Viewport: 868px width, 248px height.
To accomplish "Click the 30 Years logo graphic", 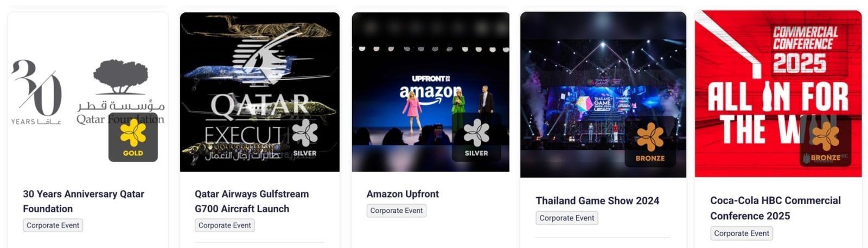I will coord(36,92).
